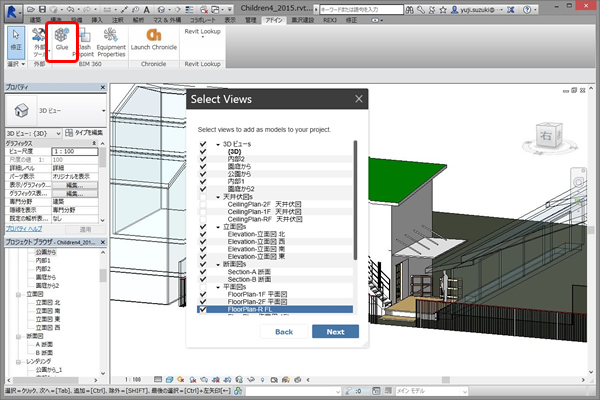The image size is (600, 400).
Task: Collapse レンダリング node in Project Browser
Action: (18, 362)
